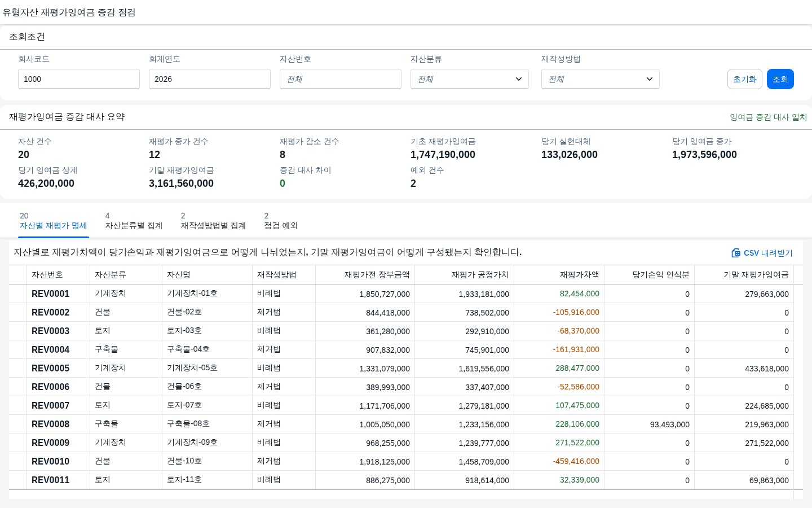Viewport: 812px width, 508px height.
Task: Click the 재평가전 장부금액 column header
Action: coord(365,275)
